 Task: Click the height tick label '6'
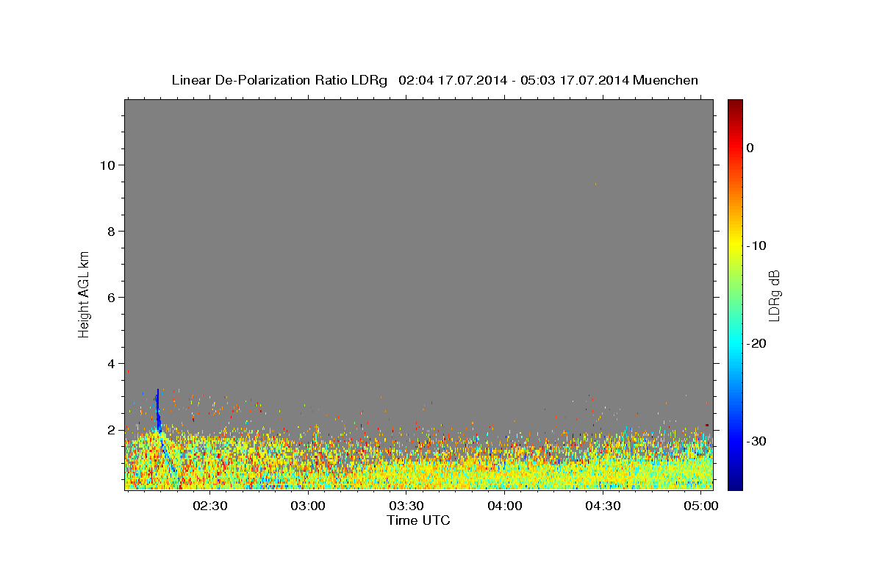click(x=110, y=297)
